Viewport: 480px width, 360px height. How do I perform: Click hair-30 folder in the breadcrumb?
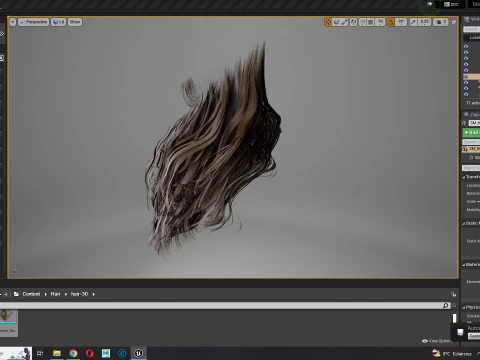point(79,294)
